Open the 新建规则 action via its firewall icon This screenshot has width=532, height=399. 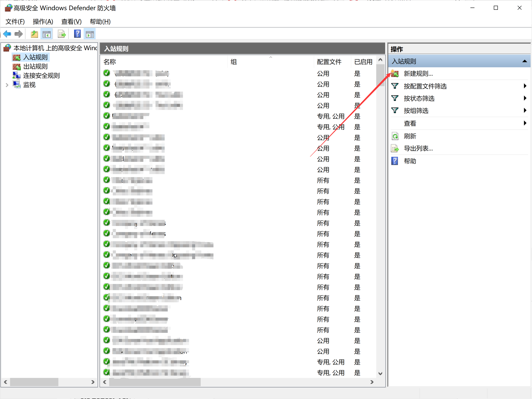coord(395,73)
